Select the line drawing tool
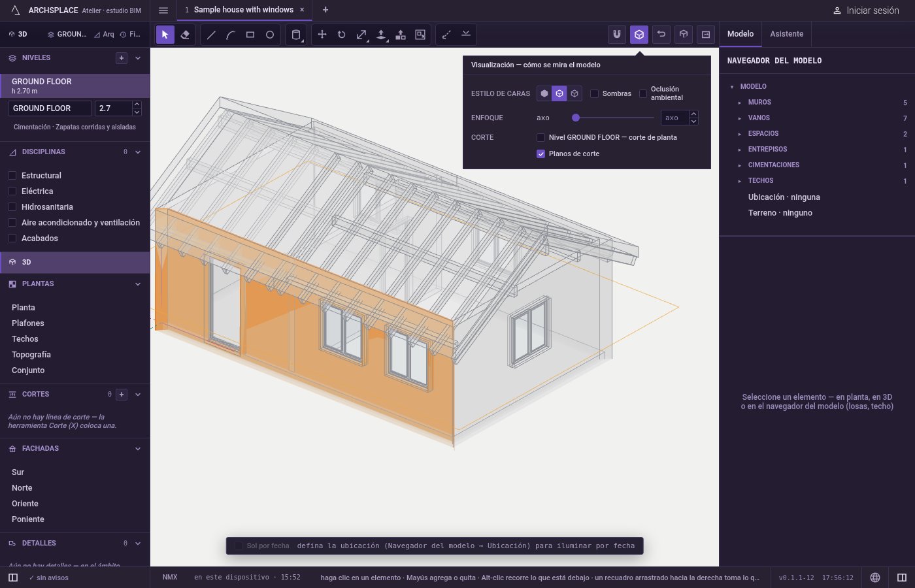The height and width of the screenshot is (588, 915). (x=211, y=35)
